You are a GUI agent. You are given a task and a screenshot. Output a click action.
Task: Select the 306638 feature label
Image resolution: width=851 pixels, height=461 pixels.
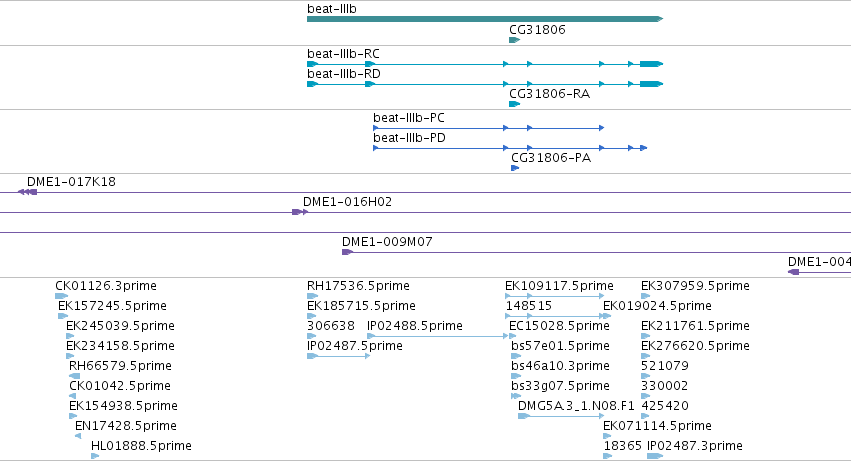[331, 326]
